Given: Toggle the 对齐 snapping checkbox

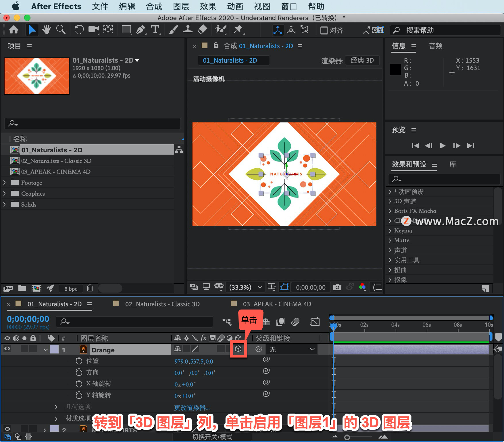Looking at the screenshot, I should [x=324, y=30].
